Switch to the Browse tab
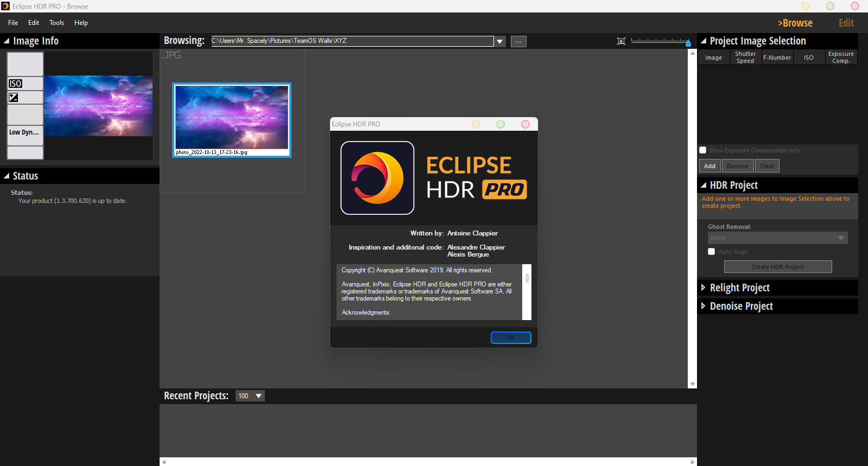 pyautogui.click(x=795, y=23)
